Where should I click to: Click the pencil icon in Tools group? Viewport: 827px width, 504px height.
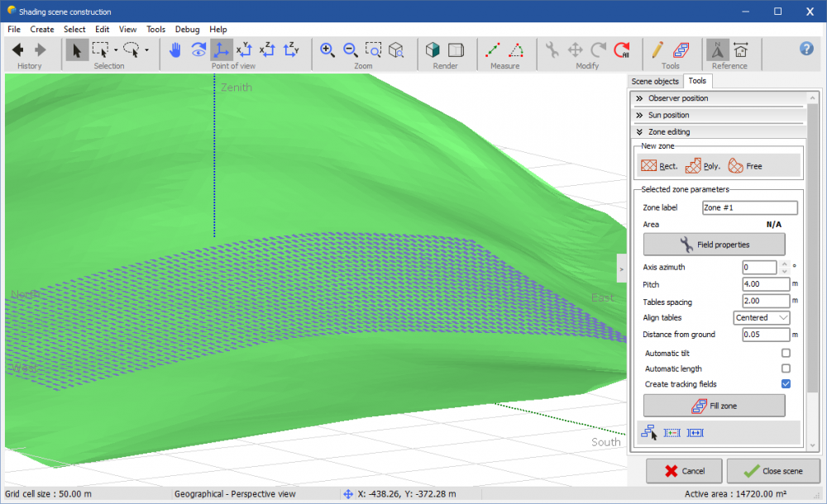[657, 50]
